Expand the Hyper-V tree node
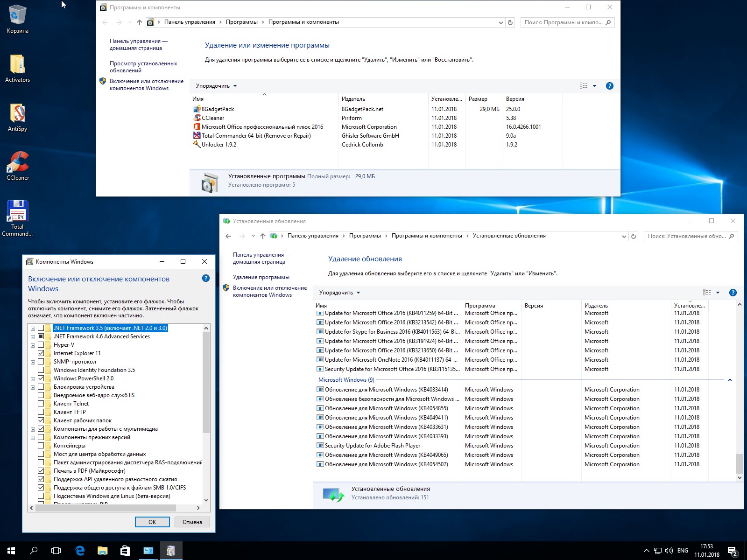 point(33,345)
